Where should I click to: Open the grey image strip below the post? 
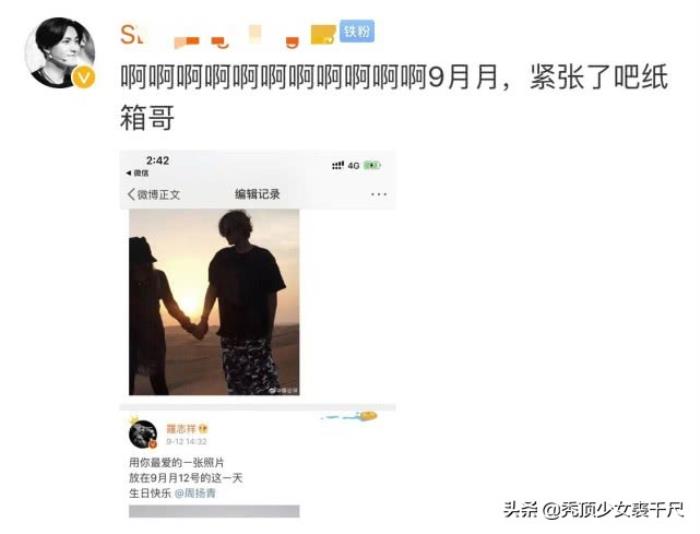pyautogui.click(x=214, y=511)
